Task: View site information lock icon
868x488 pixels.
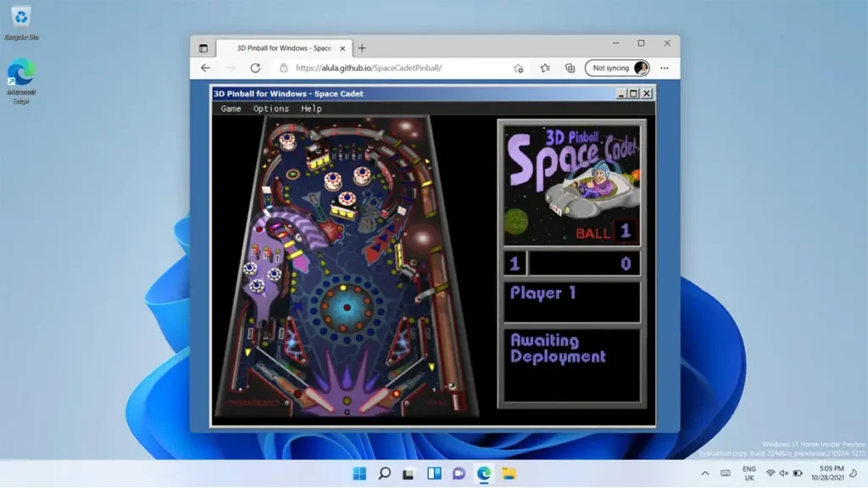Action: (x=283, y=68)
